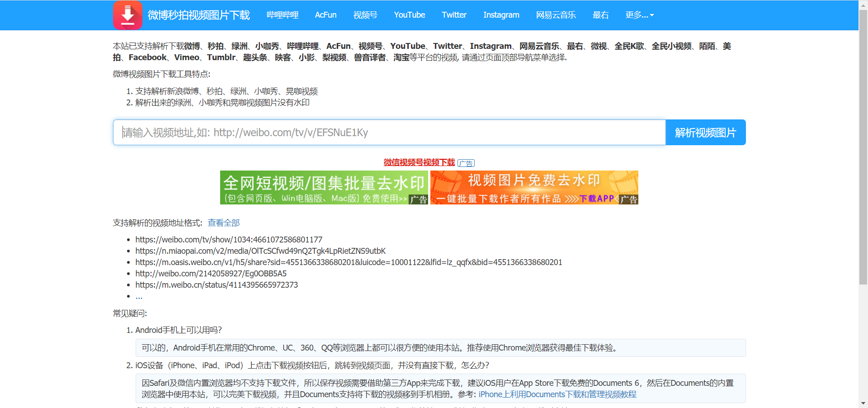Click the 广告 tag beside 微信视频号视频下载
Screen dimensions: 868x408
tap(466, 163)
